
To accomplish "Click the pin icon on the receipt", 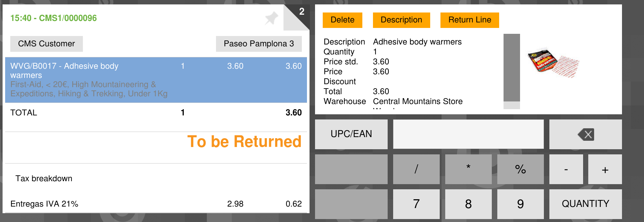I will (x=271, y=18).
